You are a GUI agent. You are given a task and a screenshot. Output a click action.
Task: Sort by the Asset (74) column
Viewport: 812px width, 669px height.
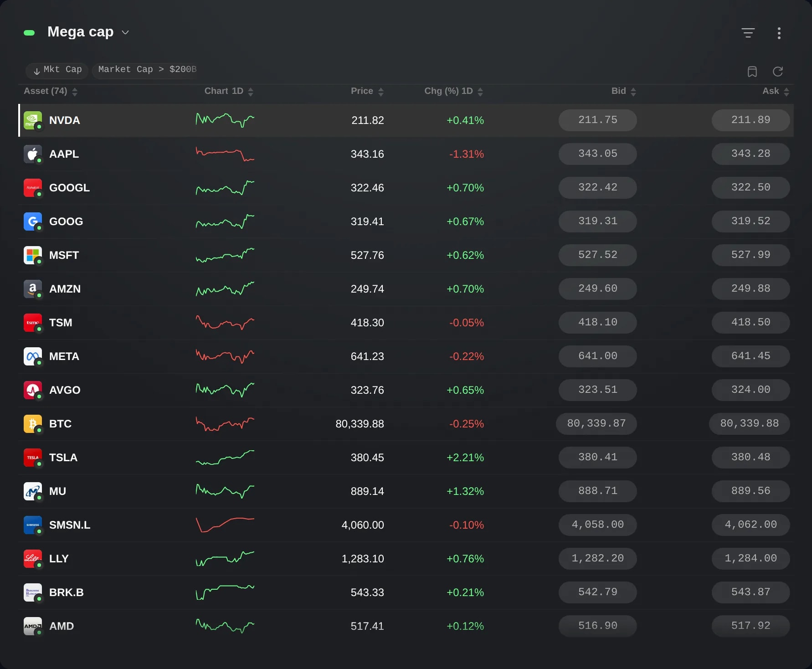tap(51, 91)
